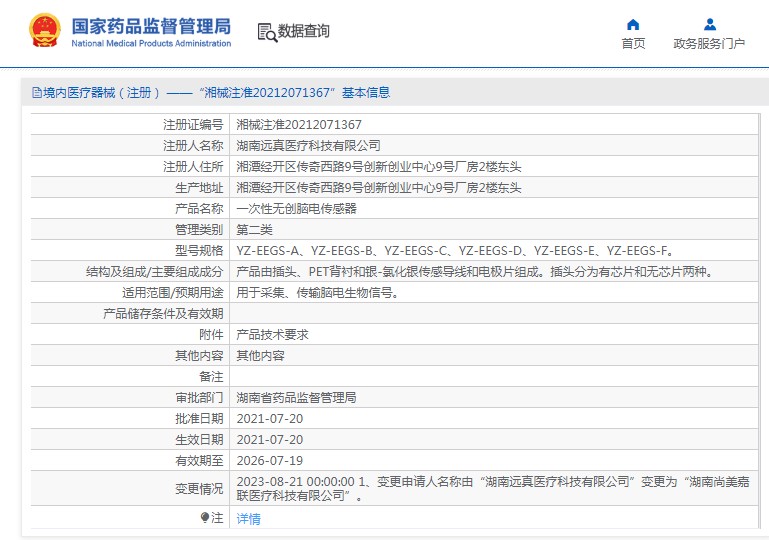
Task: Click the 注册证编号 label
Action: [193, 125]
